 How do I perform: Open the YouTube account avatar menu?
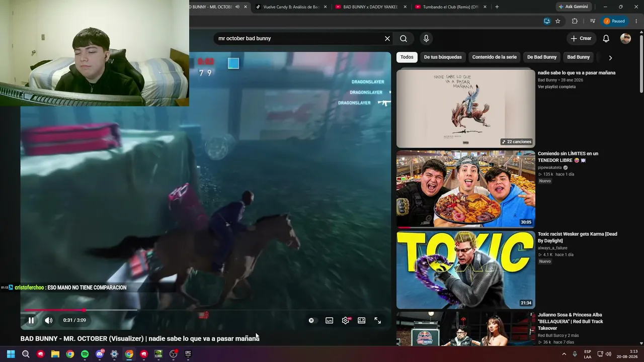click(x=625, y=38)
